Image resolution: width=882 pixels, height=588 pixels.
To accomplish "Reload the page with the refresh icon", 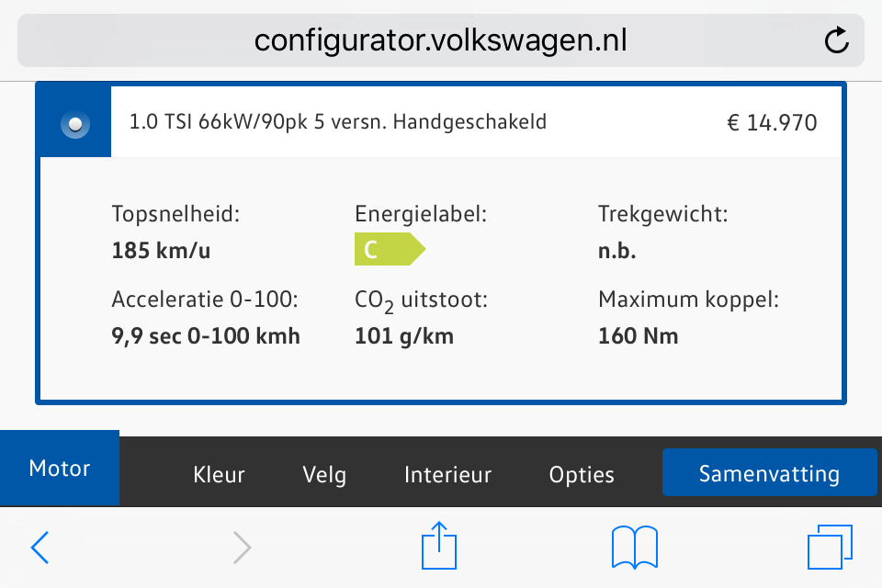I will pyautogui.click(x=836, y=40).
